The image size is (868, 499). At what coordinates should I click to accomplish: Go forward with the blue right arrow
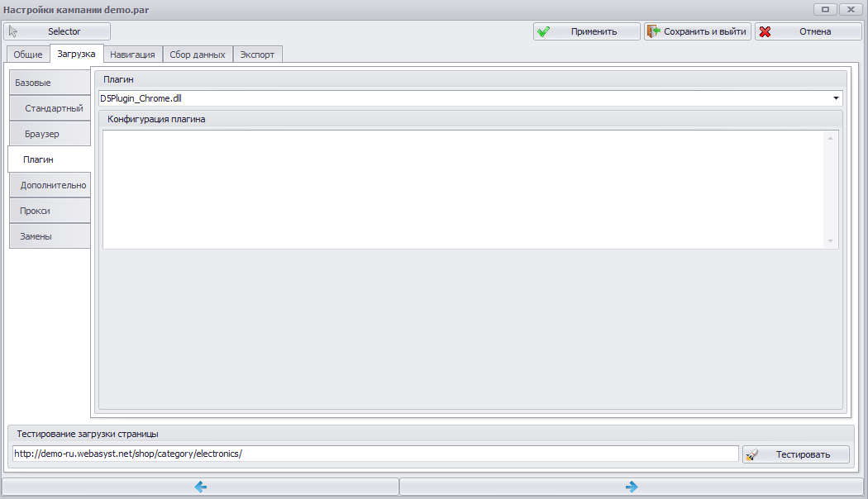pyautogui.click(x=631, y=487)
